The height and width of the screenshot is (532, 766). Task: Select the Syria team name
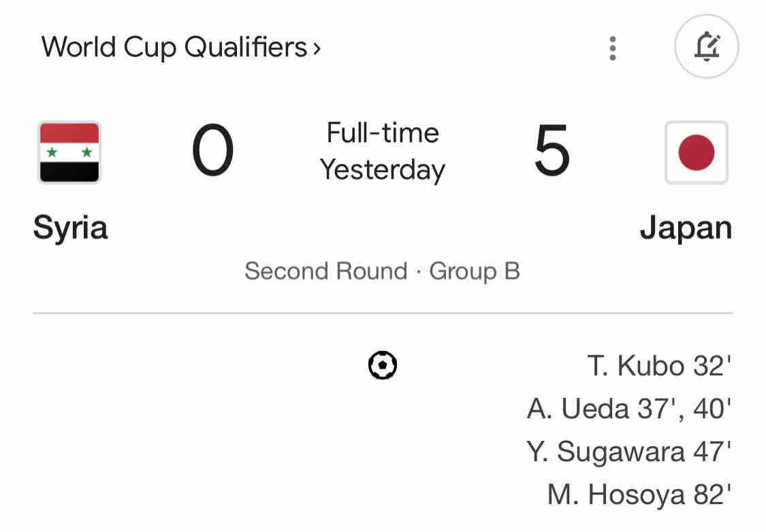click(x=70, y=228)
